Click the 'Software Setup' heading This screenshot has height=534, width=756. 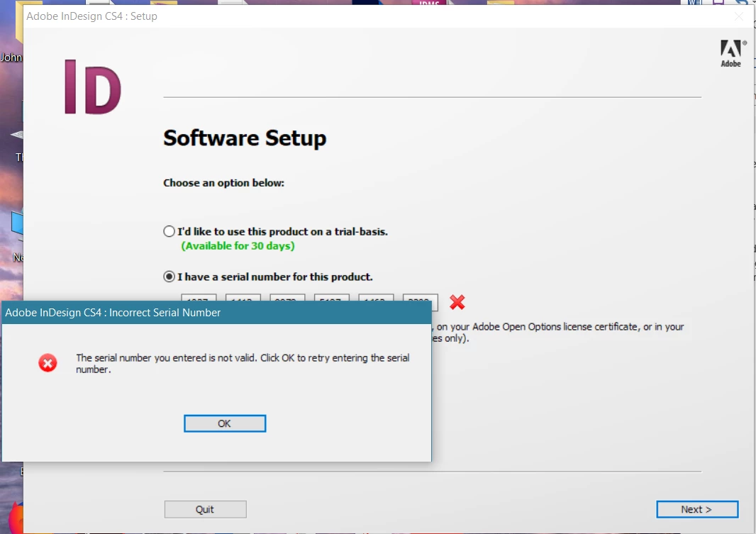tap(245, 138)
